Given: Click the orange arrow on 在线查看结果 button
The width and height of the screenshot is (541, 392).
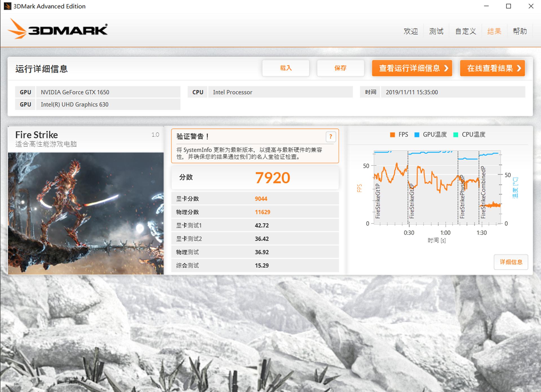Looking at the screenshot, I should [x=518, y=68].
